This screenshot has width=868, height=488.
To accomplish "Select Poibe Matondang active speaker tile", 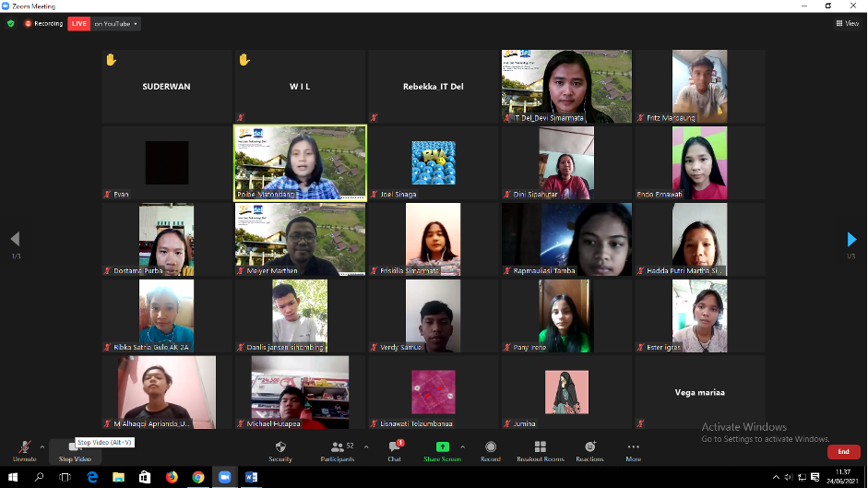I will click(x=300, y=163).
